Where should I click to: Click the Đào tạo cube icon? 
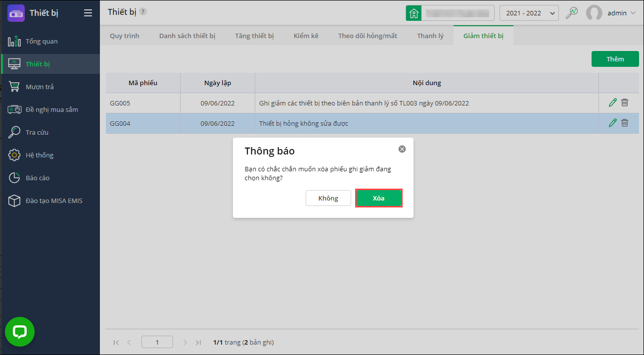[14, 201]
